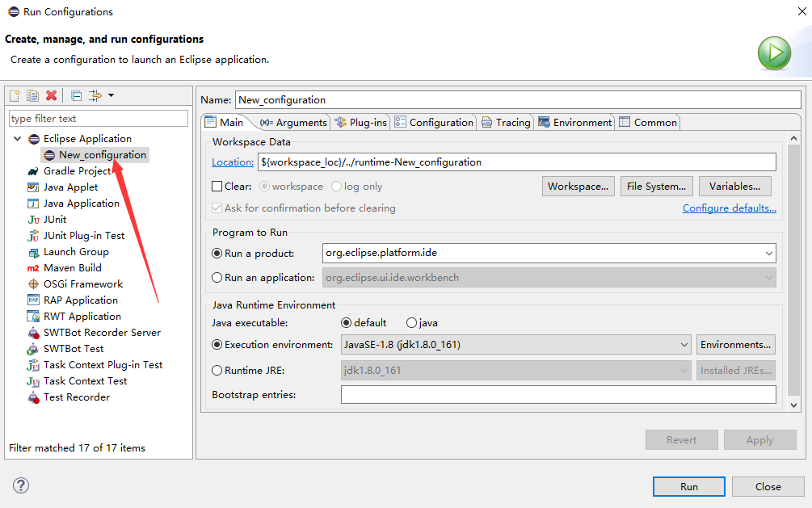Switch to the Tracing tab
Viewport: 812px width, 508px height.
[x=506, y=122]
